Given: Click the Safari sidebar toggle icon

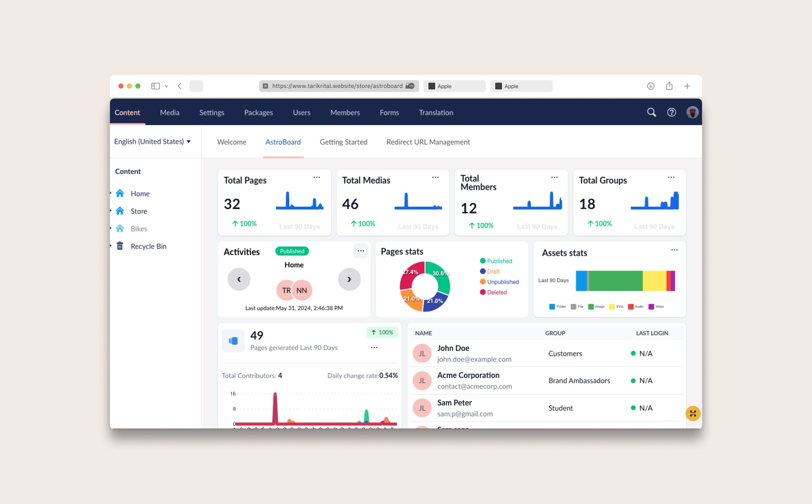Looking at the screenshot, I should (156, 86).
